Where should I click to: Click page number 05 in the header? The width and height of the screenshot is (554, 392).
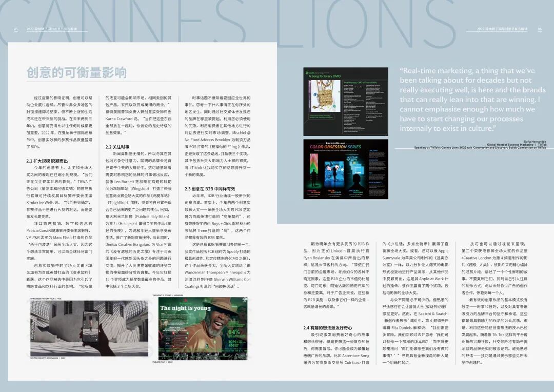coord(15,29)
